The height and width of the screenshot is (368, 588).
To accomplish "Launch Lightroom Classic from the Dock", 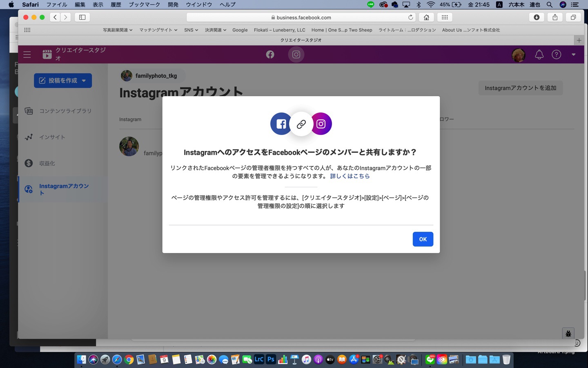I will (259, 359).
